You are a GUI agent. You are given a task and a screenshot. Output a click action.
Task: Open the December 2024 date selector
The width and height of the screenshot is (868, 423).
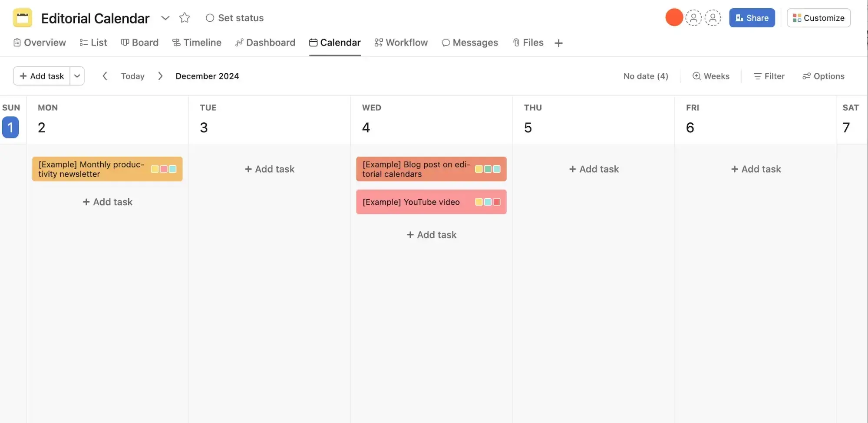tap(207, 76)
